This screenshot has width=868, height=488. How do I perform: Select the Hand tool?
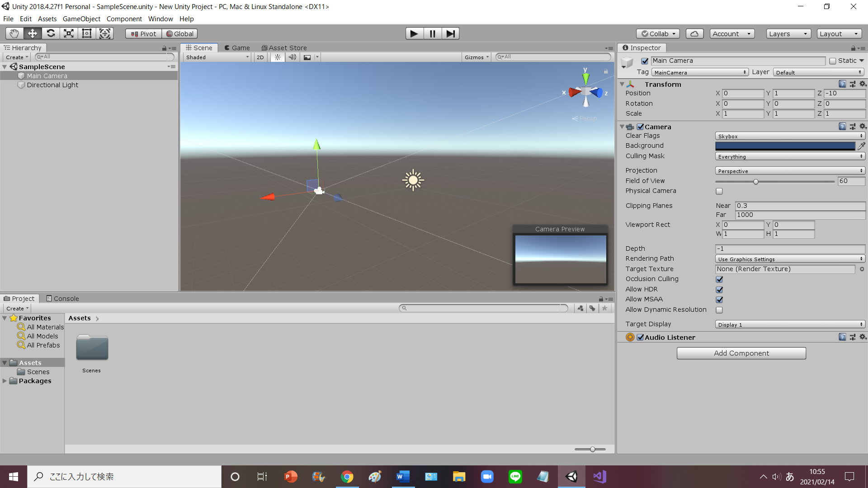click(14, 33)
